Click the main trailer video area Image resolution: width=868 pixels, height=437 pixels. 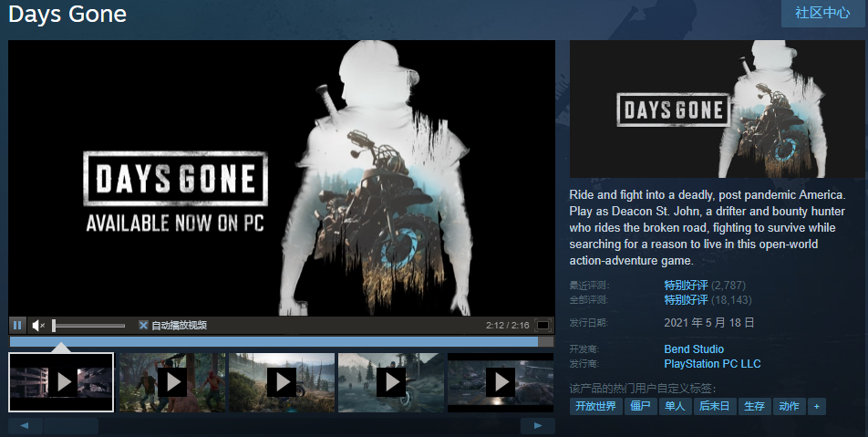click(x=281, y=178)
